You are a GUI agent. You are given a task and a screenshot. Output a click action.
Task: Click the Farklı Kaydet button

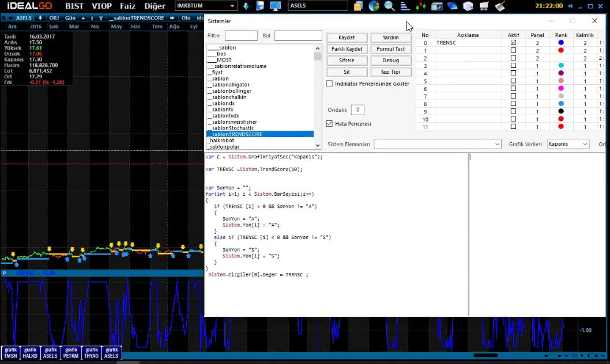click(x=347, y=49)
